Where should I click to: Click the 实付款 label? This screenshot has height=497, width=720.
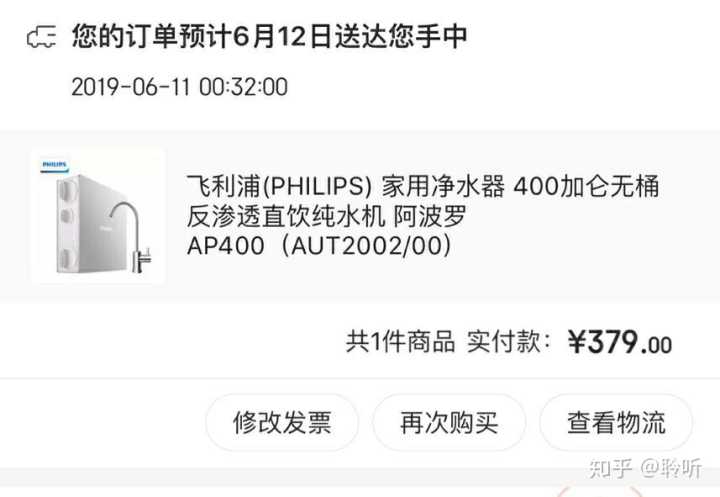[509, 342]
